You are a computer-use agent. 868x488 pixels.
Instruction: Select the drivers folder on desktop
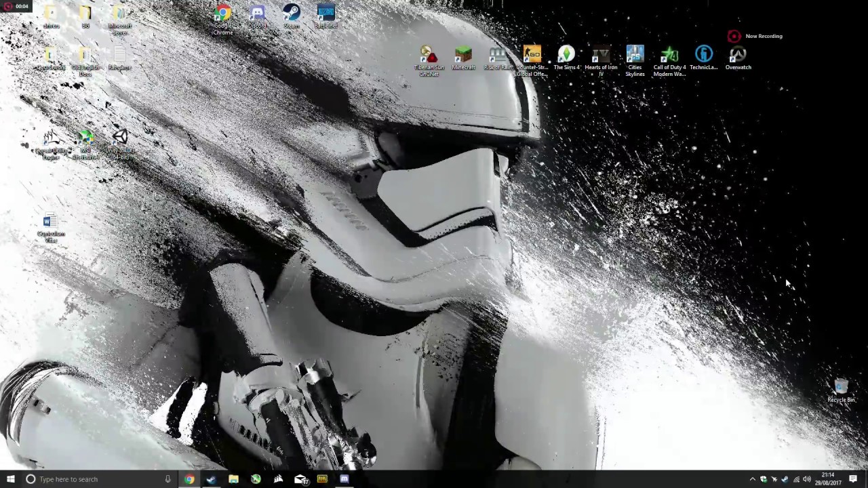(51, 17)
